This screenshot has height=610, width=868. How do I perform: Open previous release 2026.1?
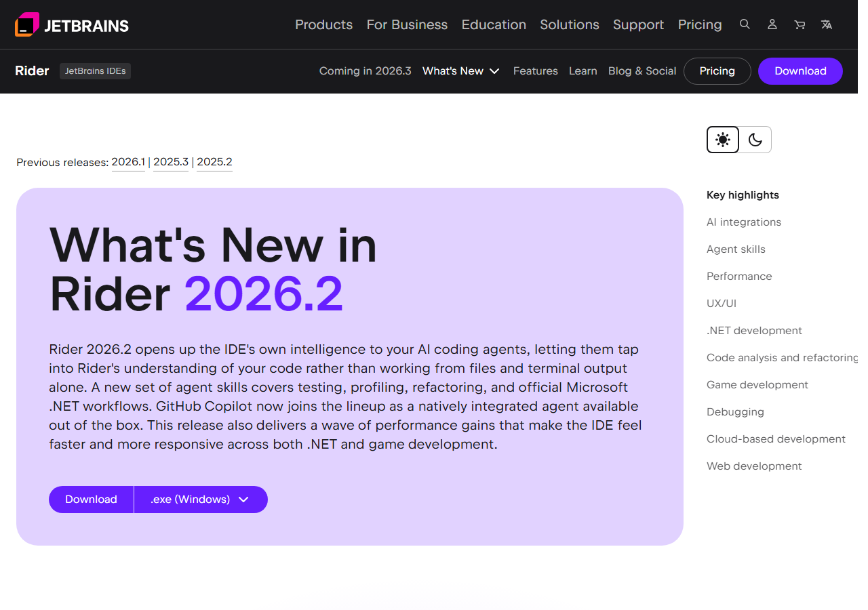pyautogui.click(x=128, y=162)
